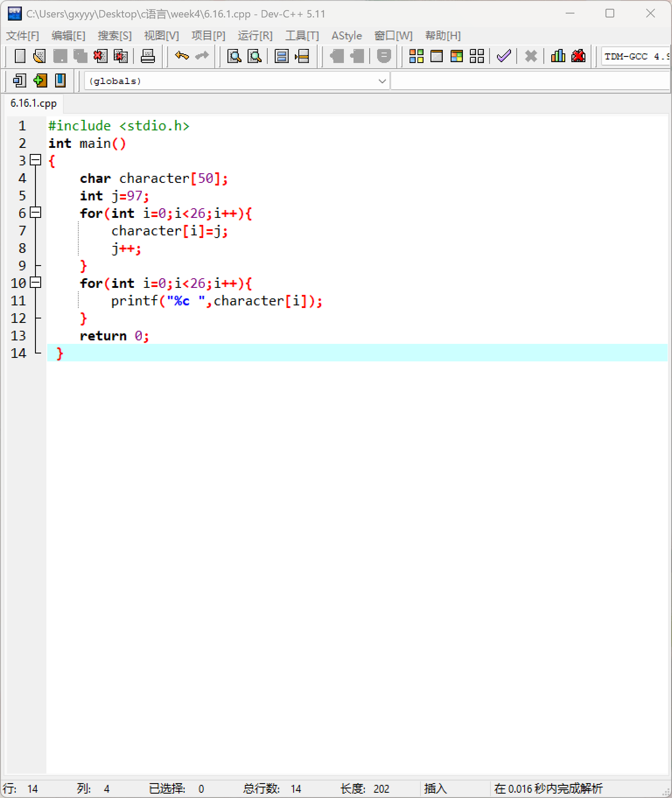The width and height of the screenshot is (672, 798).
Task: Open profile analysis bar chart icon
Action: (558, 56)
